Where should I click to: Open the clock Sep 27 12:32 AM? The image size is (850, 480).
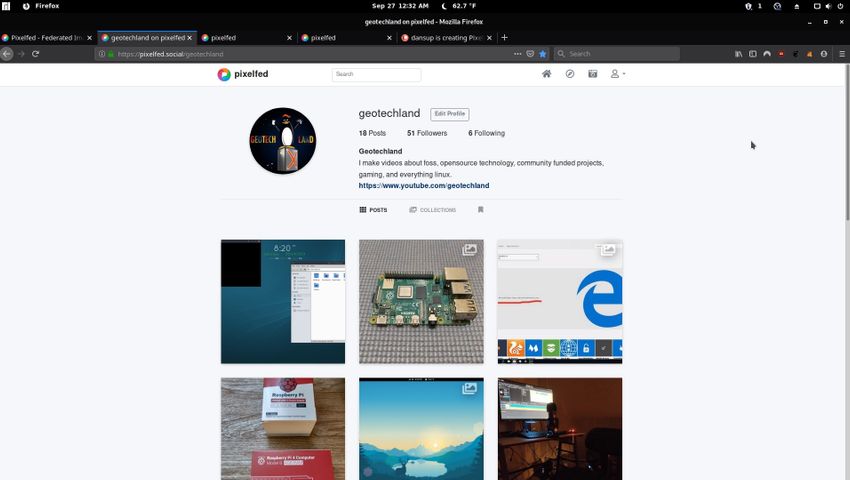coord(400,6)
